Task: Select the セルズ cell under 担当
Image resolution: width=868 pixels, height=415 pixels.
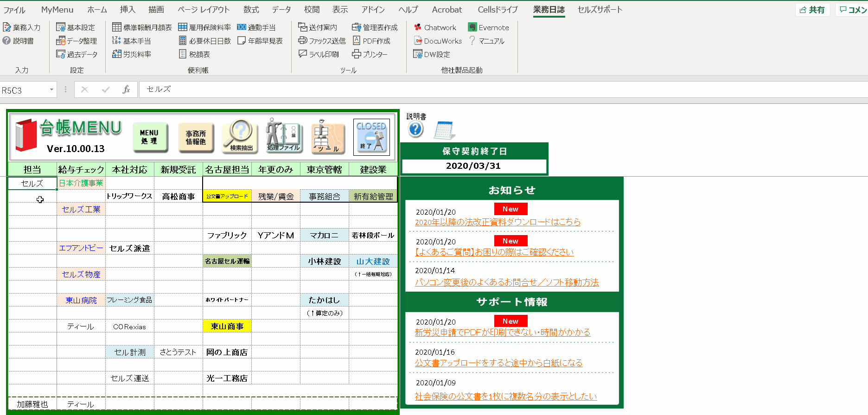Action: point(32,183)
